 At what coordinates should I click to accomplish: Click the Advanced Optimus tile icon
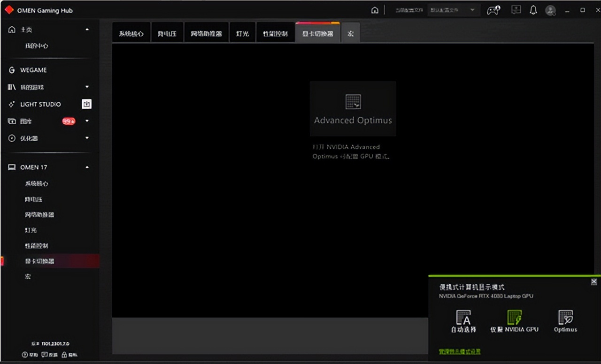pyautogui.click(x=353, y=102)
